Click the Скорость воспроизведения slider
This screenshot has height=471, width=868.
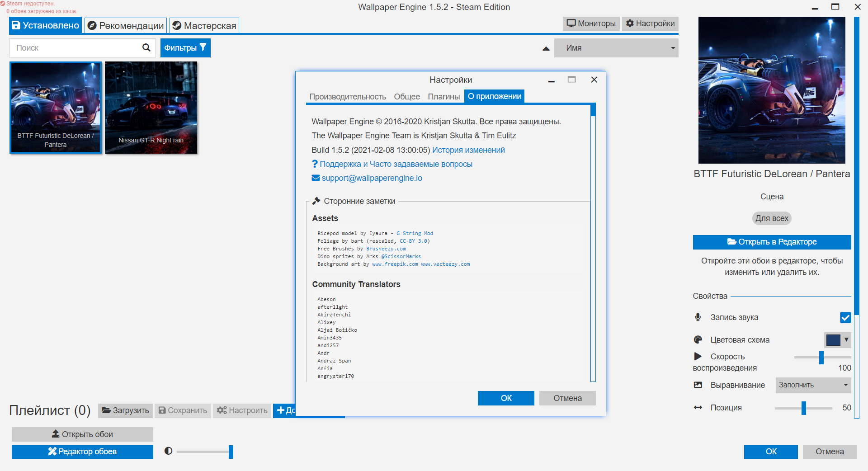click(822, 357)
